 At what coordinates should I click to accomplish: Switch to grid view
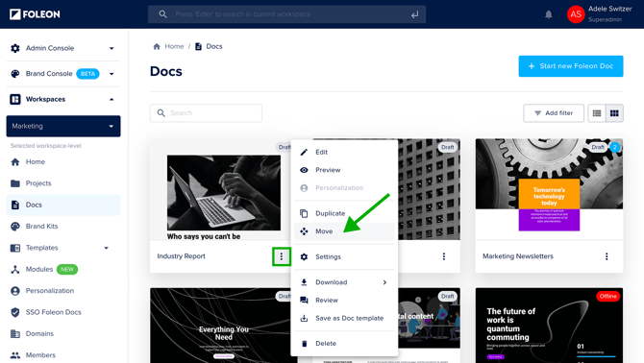click(614, 113)
